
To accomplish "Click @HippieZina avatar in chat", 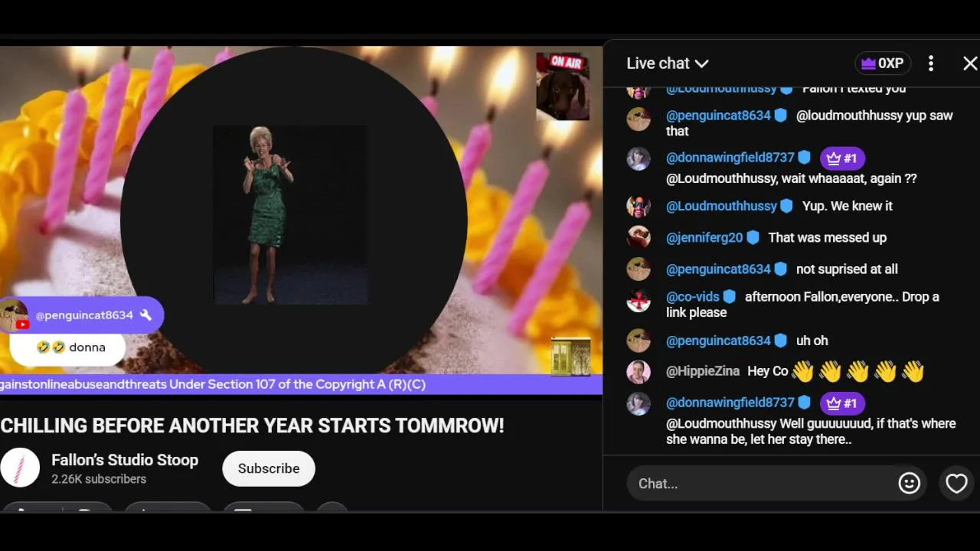I will click(x=639, y=372).
